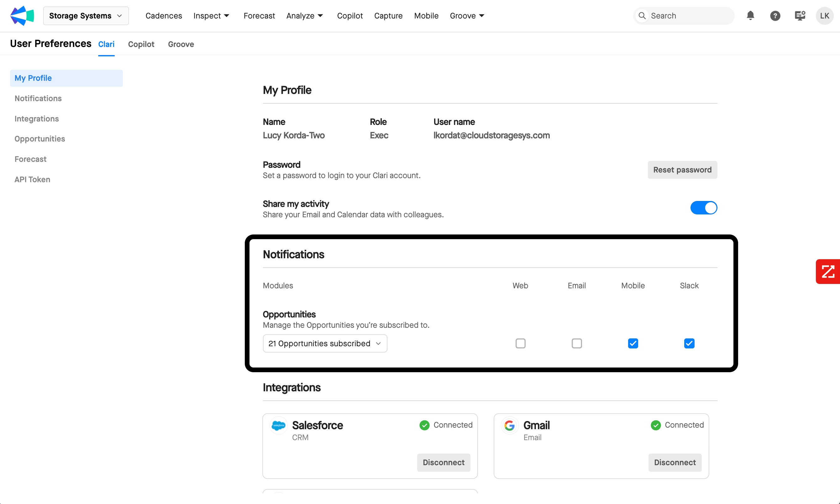Screen dimensions: 840x504
Task: Click the Reset password button
Action: 682,170
